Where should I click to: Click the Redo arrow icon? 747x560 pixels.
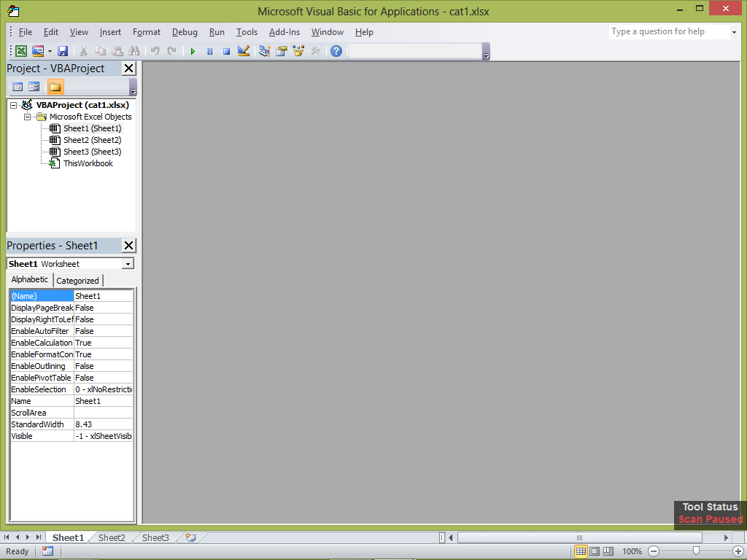tap(172, 51)
